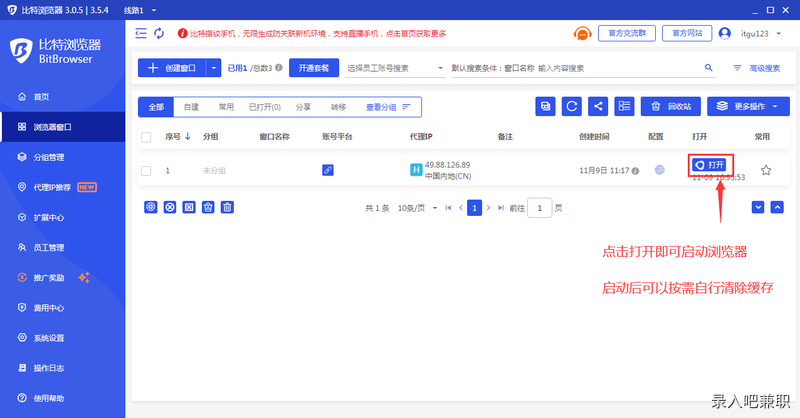Viewport: 800px width, 418px height.
Task: Open 费用中心 in sidebar
Action: click(x=62, y=308)
